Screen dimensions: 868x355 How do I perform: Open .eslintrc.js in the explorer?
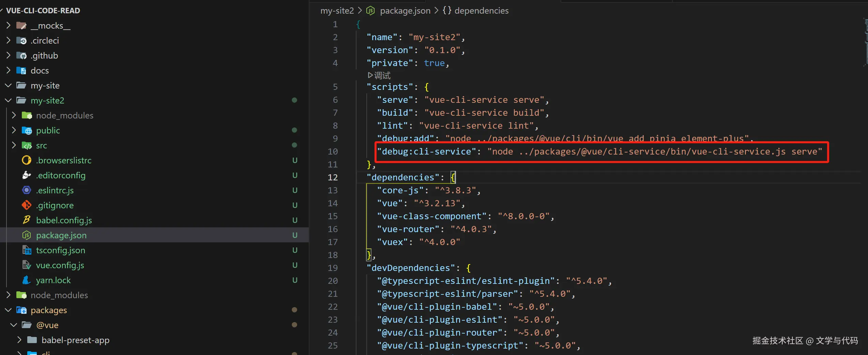[x=55, y=190]
